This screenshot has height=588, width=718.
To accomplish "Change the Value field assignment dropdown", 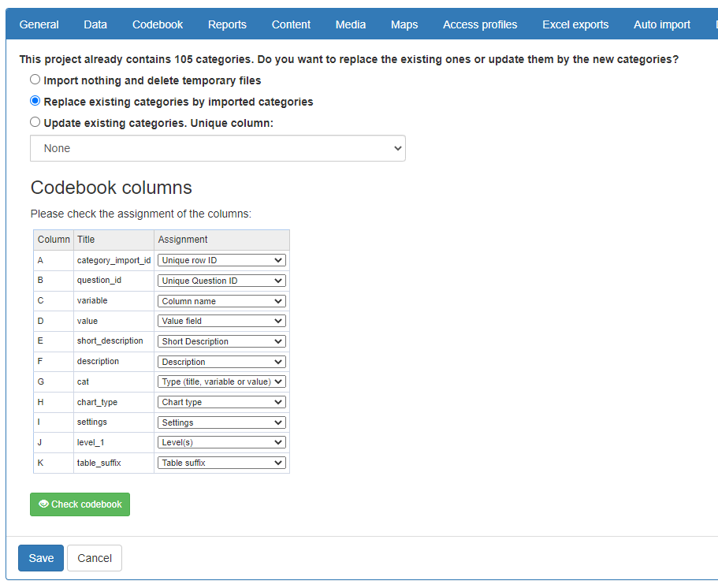I will point(221,321).
